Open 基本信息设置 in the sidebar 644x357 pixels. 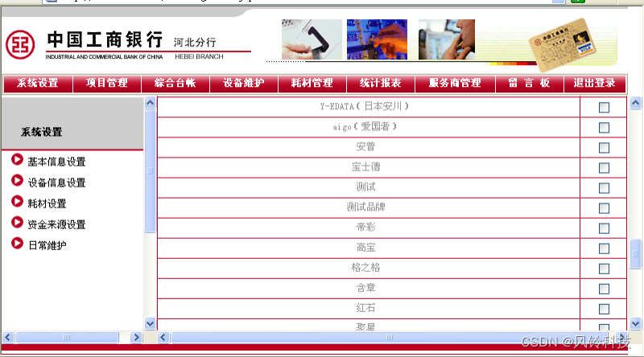point(56,162)
